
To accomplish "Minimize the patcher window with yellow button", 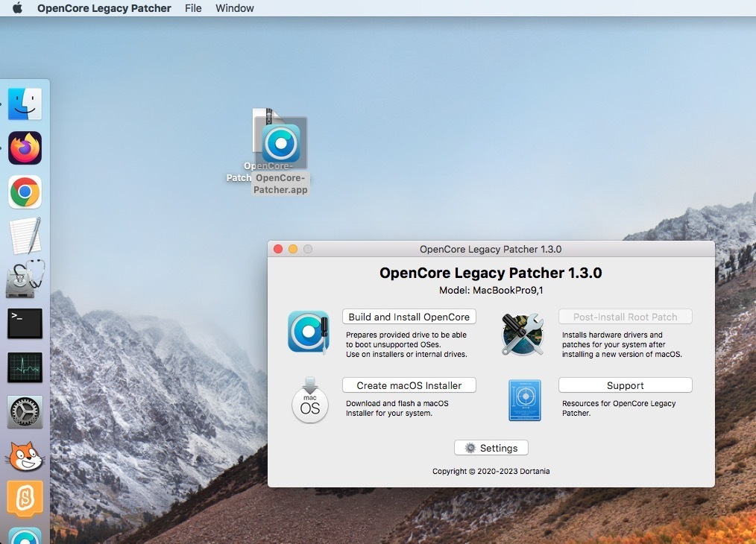I will click(x=293, y=249).
